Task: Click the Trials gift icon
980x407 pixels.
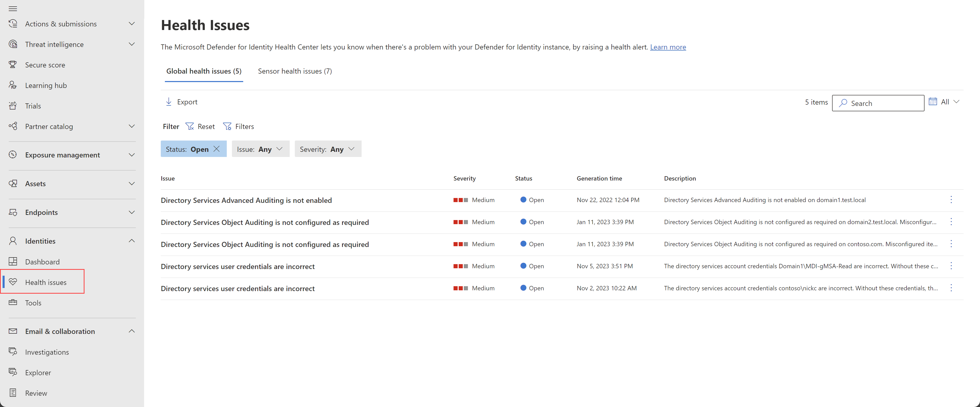Action: (x=13, y=106)
